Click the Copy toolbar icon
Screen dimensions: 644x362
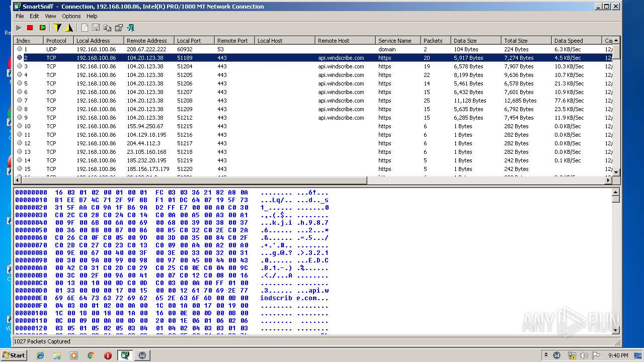click(107, 28)
